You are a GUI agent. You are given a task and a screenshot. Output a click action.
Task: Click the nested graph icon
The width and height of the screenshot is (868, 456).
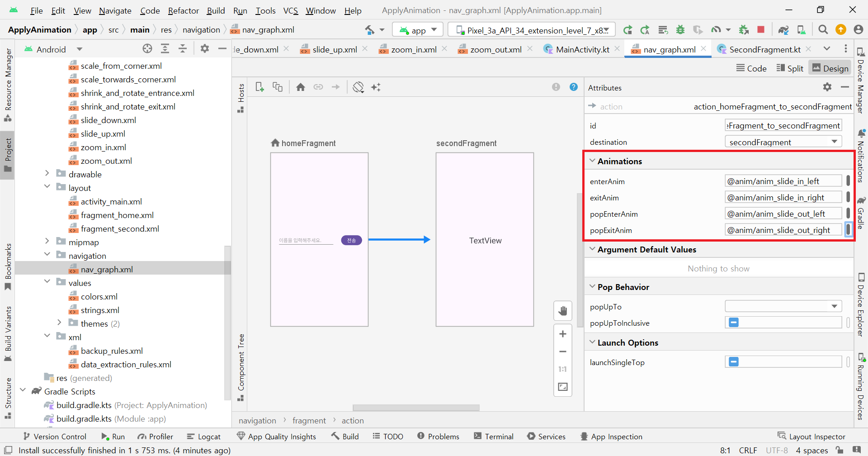coord(278,87)
